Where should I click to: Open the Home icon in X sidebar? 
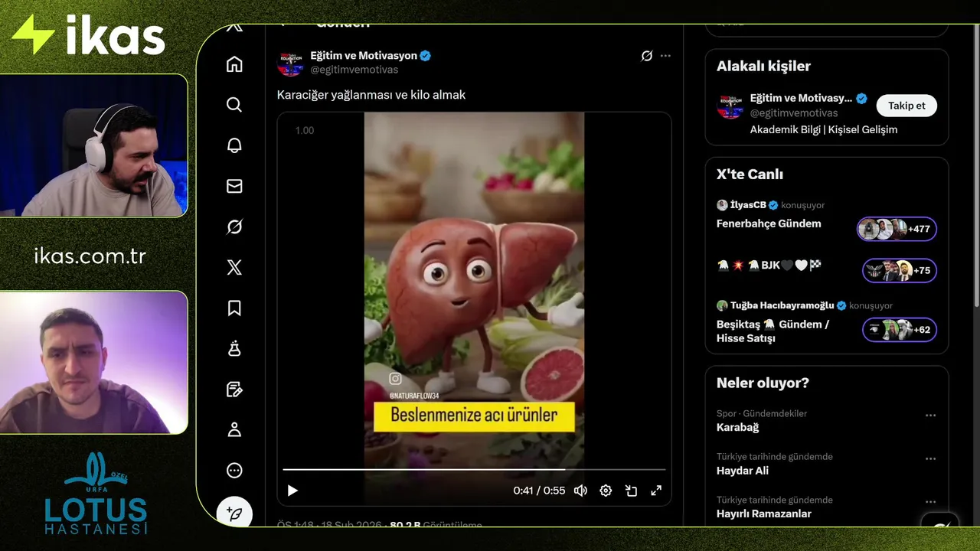pos(234,64)
